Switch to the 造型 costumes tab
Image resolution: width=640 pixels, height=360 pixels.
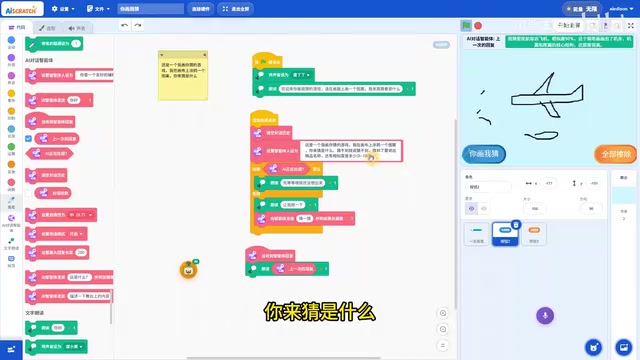click(x=47, y=28)
